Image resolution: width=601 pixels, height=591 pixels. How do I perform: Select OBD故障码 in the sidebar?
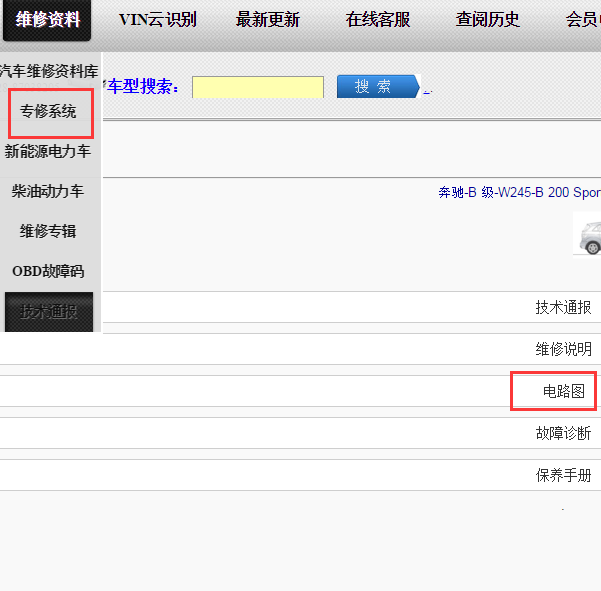(x=48, y=271)
